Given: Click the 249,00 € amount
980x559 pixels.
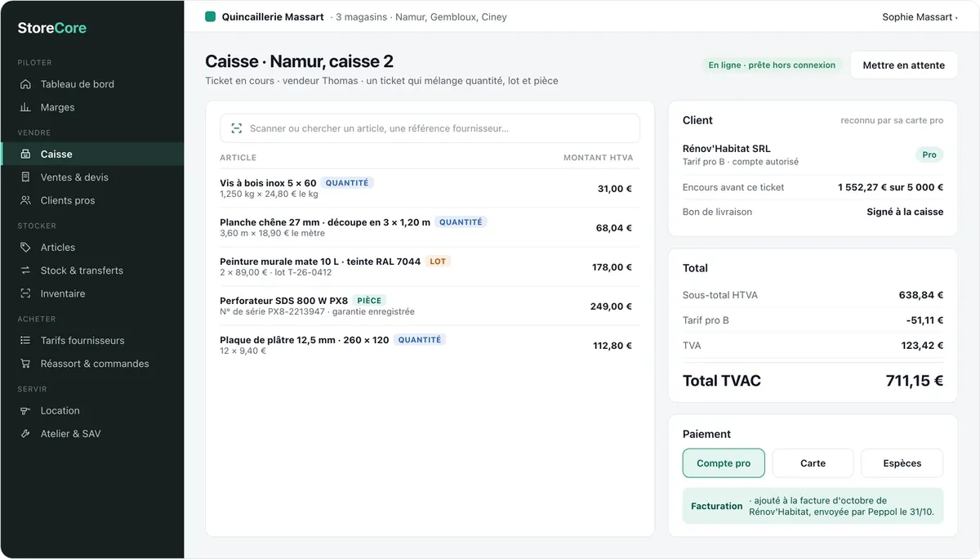Looking at the screenshot, I should click(612, 306).
